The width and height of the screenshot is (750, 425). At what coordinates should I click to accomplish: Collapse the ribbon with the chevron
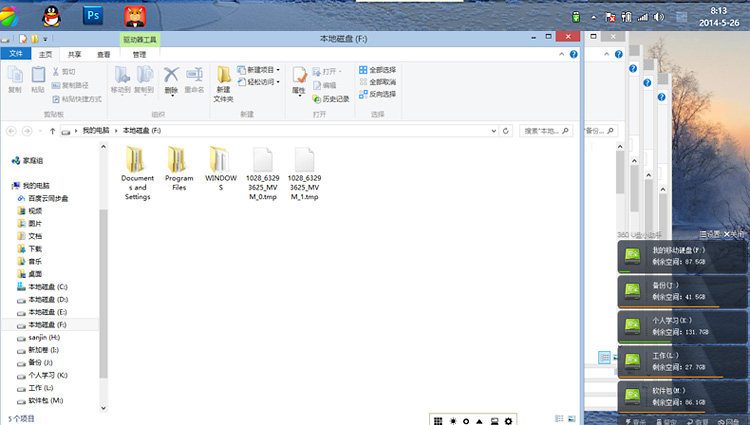pyautogui.click(x=562, y=54)
